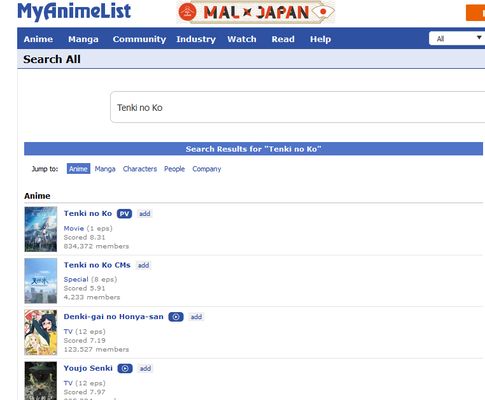This screenshot has height=400, width=485.
Task: Click the Tenki no Ko poster thumbnail
Action: click(x=41, y=229)
